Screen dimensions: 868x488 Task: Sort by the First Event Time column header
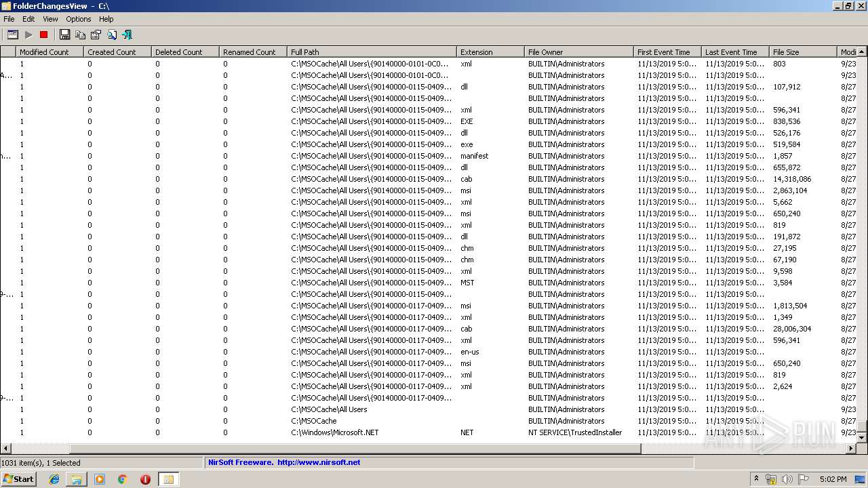pyautogui.click(x=667, y=52)
